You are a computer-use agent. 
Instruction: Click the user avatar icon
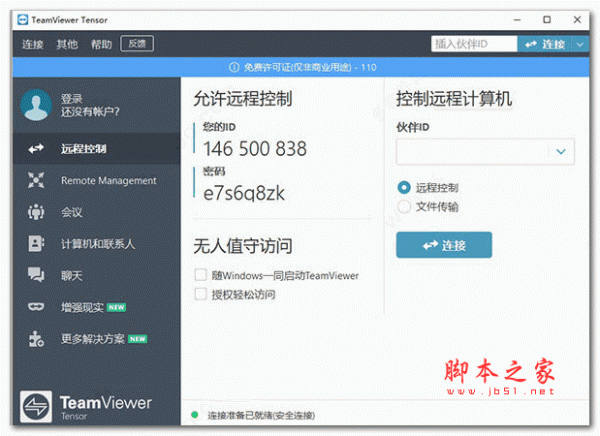[36, 105]
